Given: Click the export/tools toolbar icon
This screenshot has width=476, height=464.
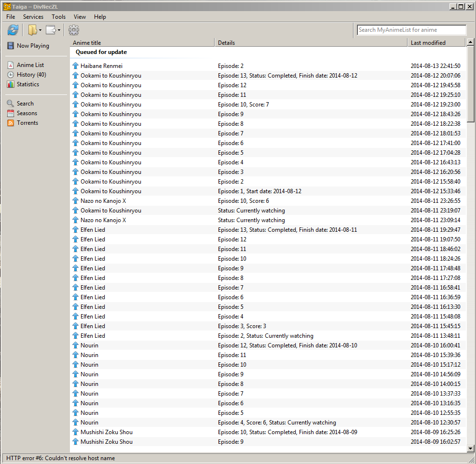Looking at the screenshot, I should (x=51, y=30).
